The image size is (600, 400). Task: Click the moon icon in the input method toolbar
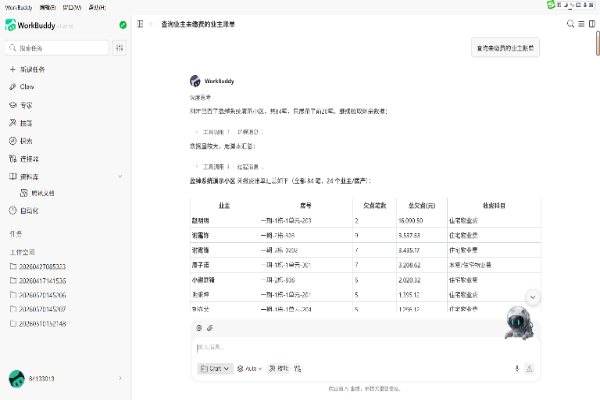click(565, 5)
